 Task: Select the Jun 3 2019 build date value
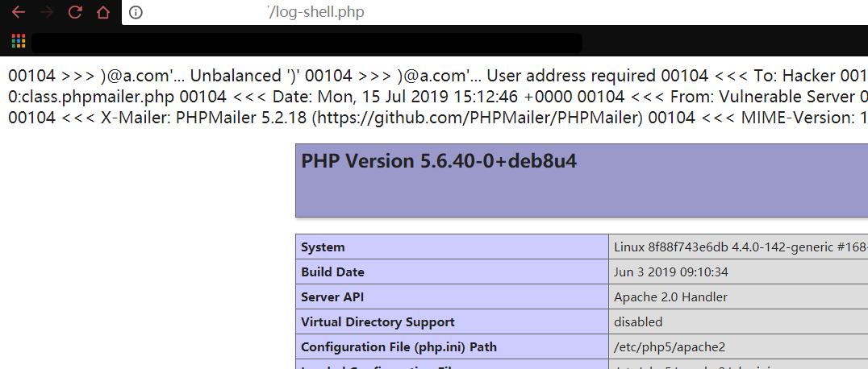click(671, 272)
